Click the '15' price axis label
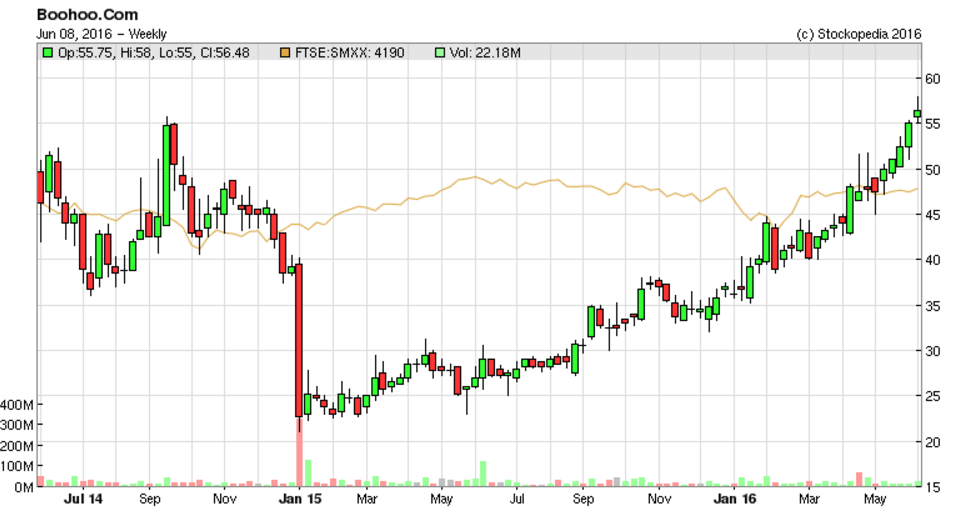Screen dimensions: 961x528 pos(932,487)
